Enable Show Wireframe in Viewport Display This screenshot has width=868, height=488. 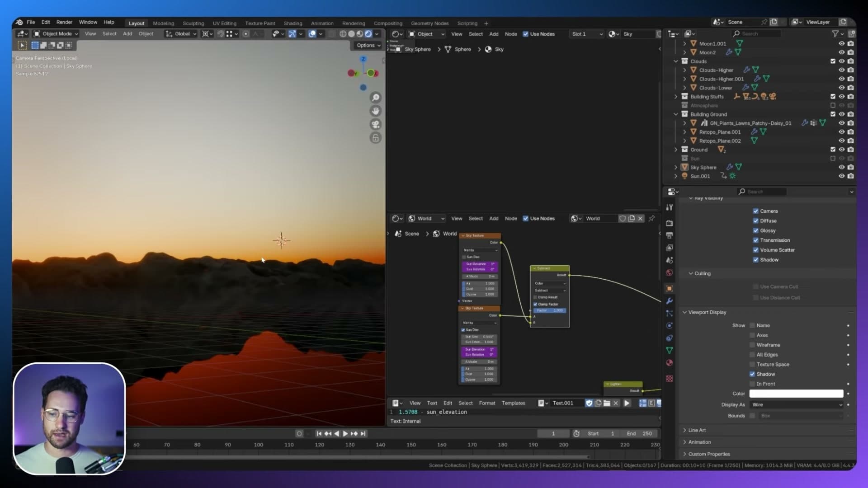pos(752,345)
